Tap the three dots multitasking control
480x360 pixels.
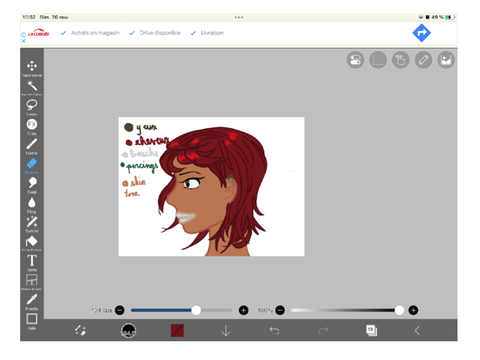pyautogui.click(x=239, y=17)
